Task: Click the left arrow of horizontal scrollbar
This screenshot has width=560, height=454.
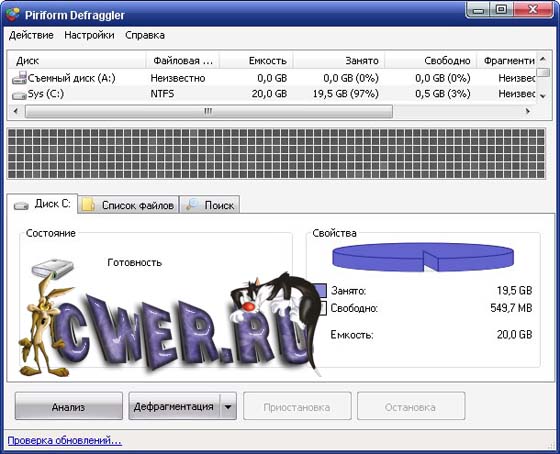Action: point(15,111)
